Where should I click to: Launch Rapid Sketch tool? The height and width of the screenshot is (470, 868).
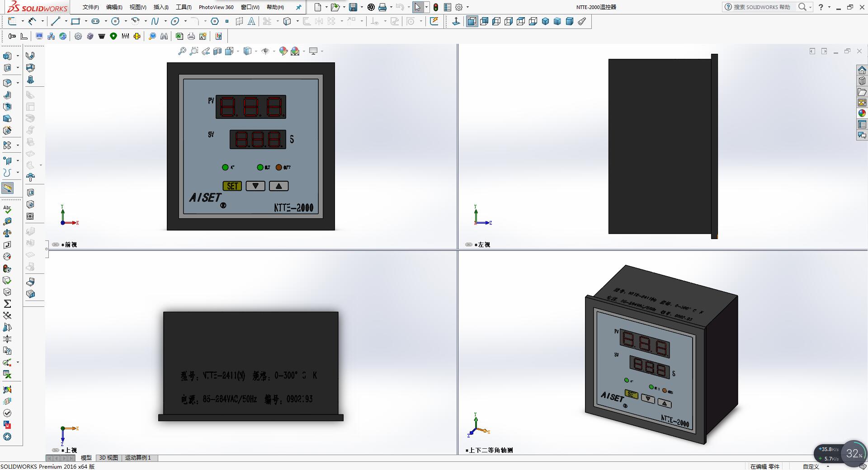434,21
